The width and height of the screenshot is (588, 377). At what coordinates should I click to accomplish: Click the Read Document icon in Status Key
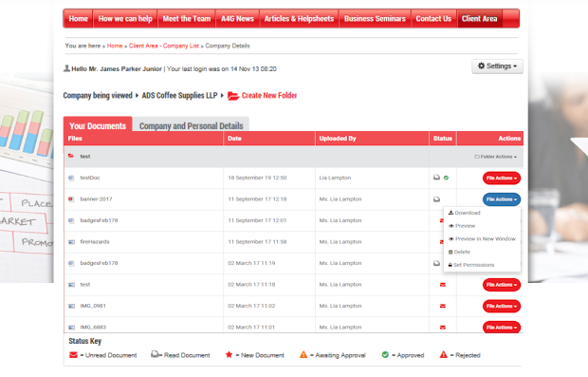click(x=155, y=354)
